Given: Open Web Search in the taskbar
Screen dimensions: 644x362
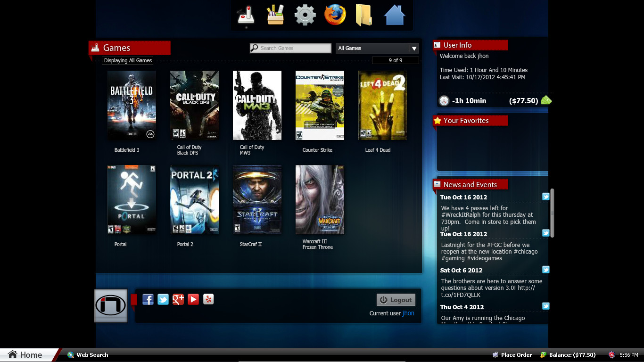Looking at the screenshot, I should pyautogui.click(x=88, y=355).
